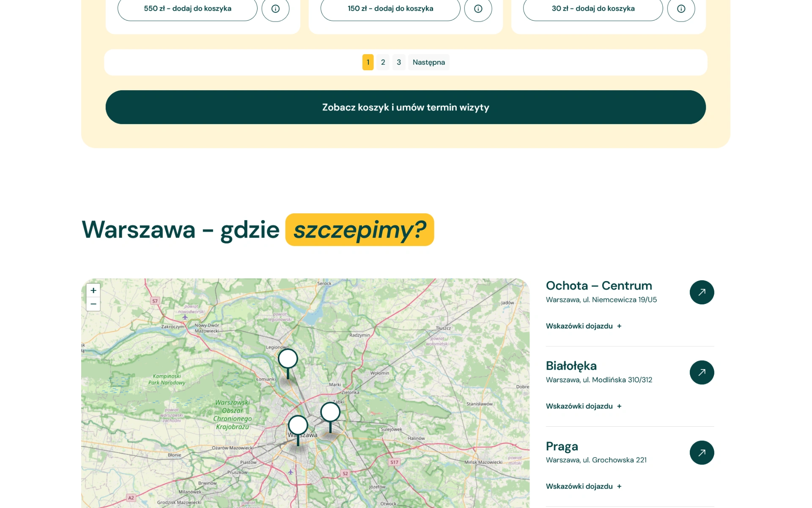Viewport: 812px width, 508px height.
Task: Open Białołęka location arrow button
Action: [x=702, y=373]
